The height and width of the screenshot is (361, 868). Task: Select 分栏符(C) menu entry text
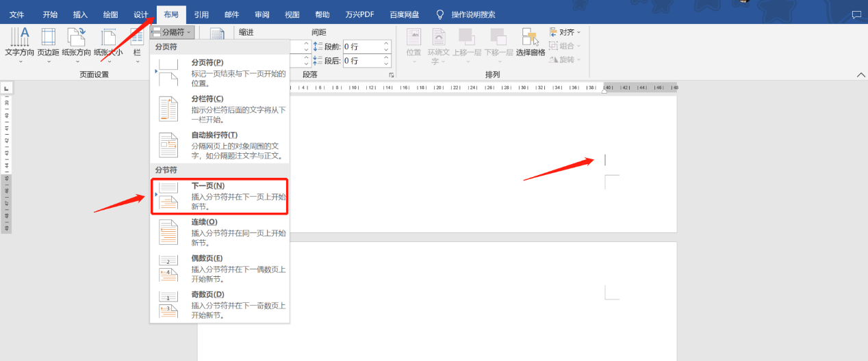[x=207, y=98]
